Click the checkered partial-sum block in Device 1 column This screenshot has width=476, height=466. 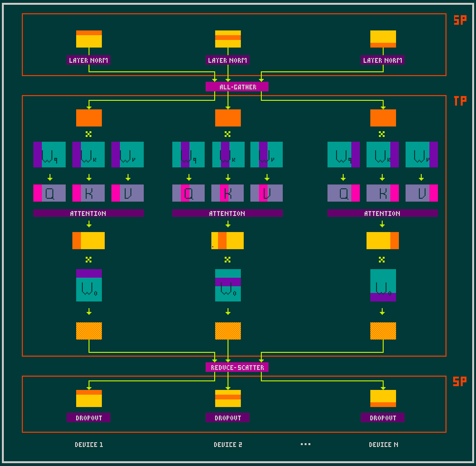point(89,331)
